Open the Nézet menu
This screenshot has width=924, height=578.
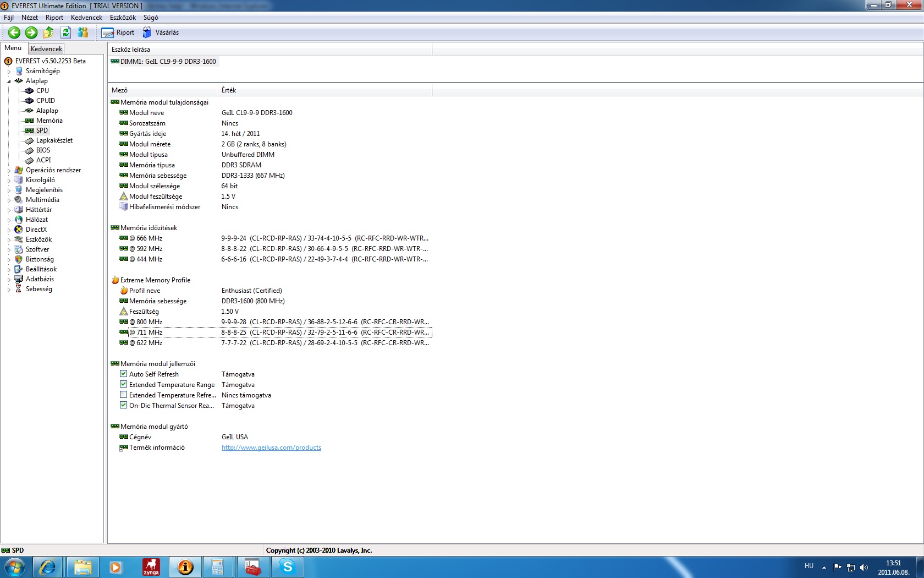pos(30,18)
